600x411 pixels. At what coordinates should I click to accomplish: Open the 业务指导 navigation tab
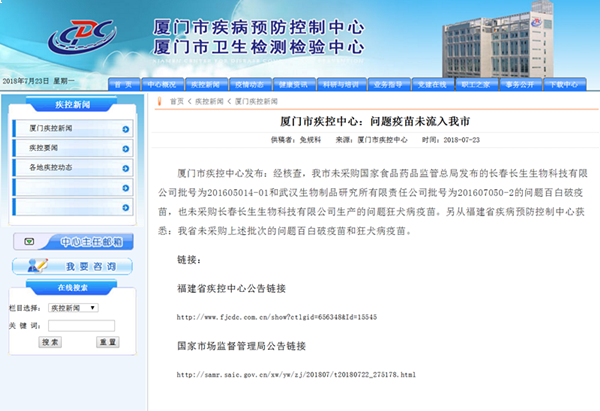389,84
